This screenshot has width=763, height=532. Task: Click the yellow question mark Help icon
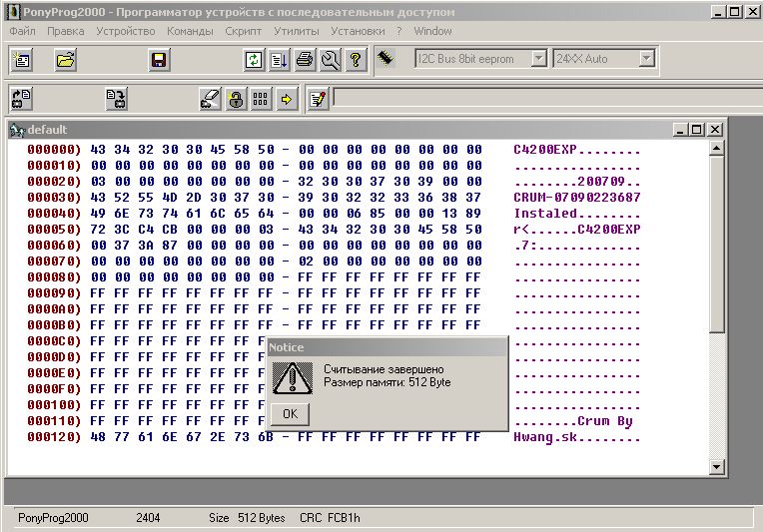coord(355,60)
